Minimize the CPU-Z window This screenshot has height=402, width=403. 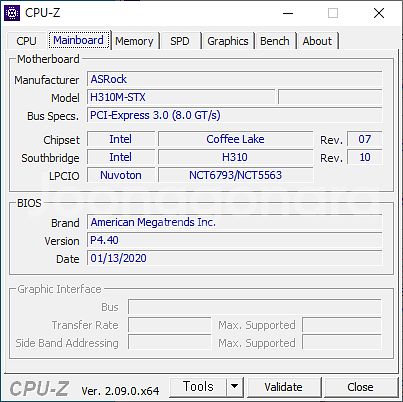click(288, 13)
